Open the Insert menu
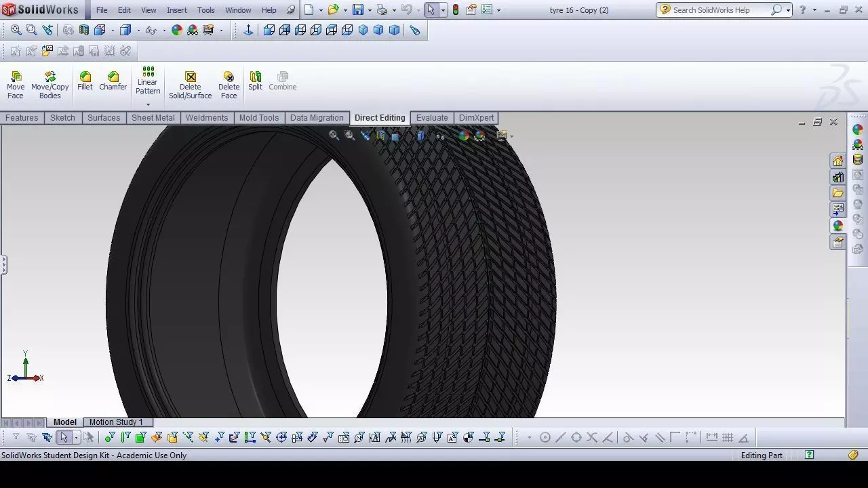868x488 pixels. tap(177, 10)
